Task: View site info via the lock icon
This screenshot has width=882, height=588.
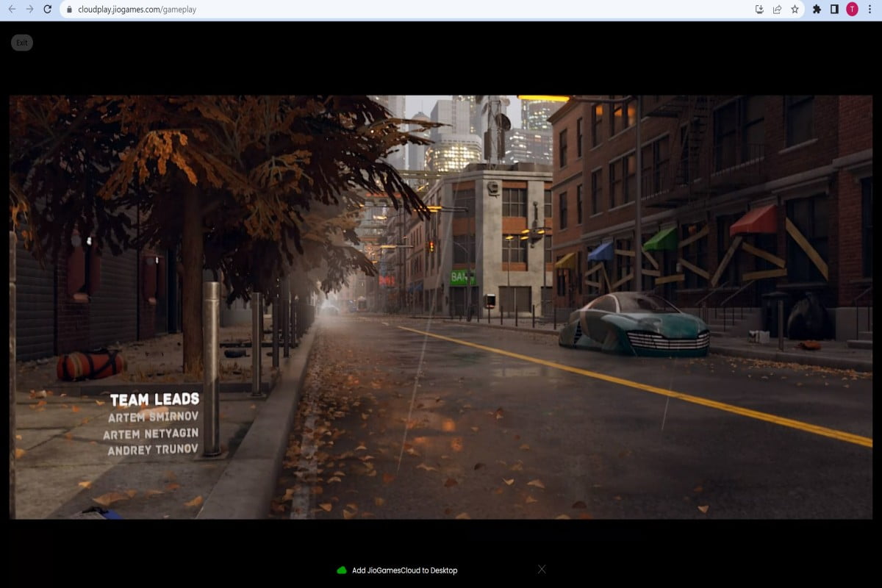Action: pos(69,10)
